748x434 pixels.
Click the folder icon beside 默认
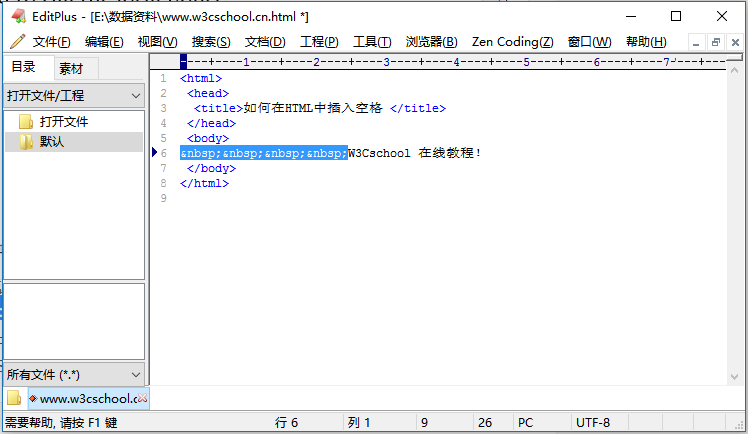(x=26, y=142)
